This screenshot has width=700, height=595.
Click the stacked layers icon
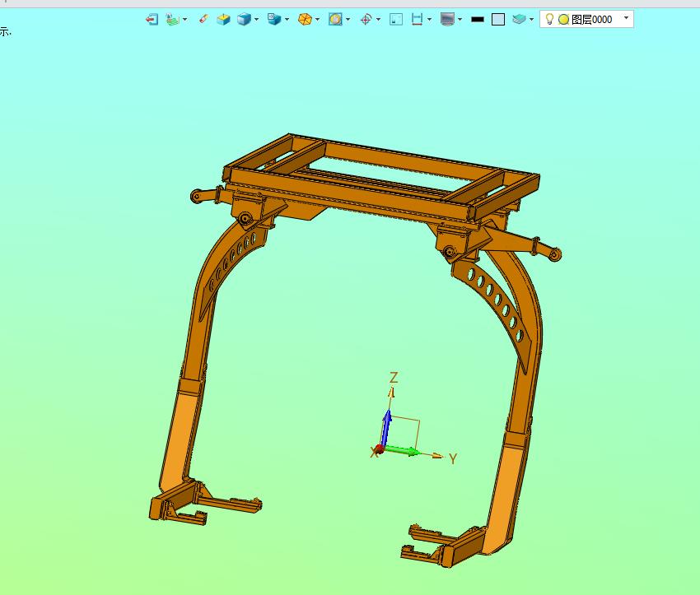(x=519, y=19)
